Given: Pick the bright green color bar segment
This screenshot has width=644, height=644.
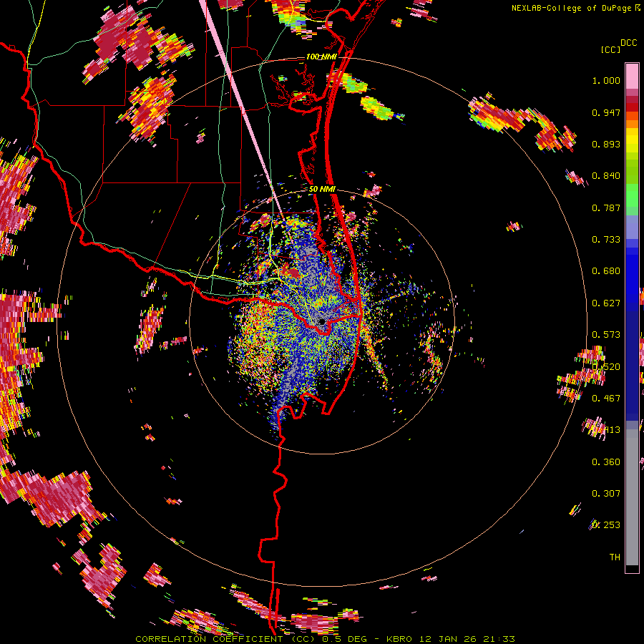Looking at the screenshot, I should (x=632, y=195).
